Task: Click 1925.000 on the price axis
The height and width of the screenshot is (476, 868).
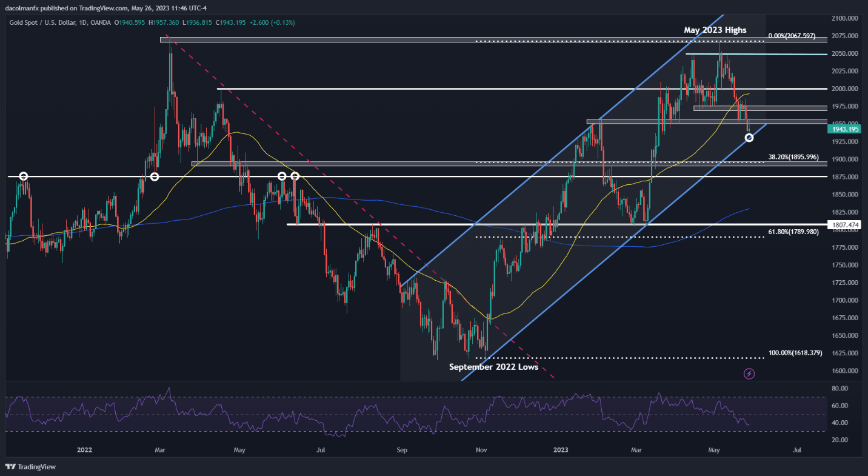Action: [x=846, y=141]
